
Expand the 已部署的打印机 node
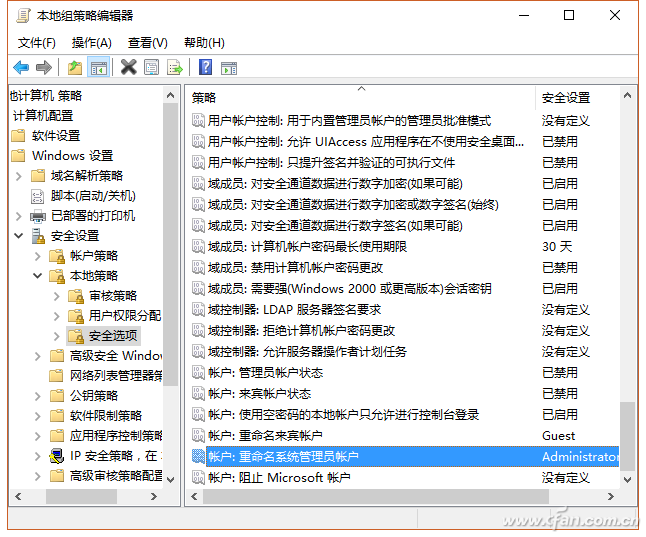click(19, 216)
